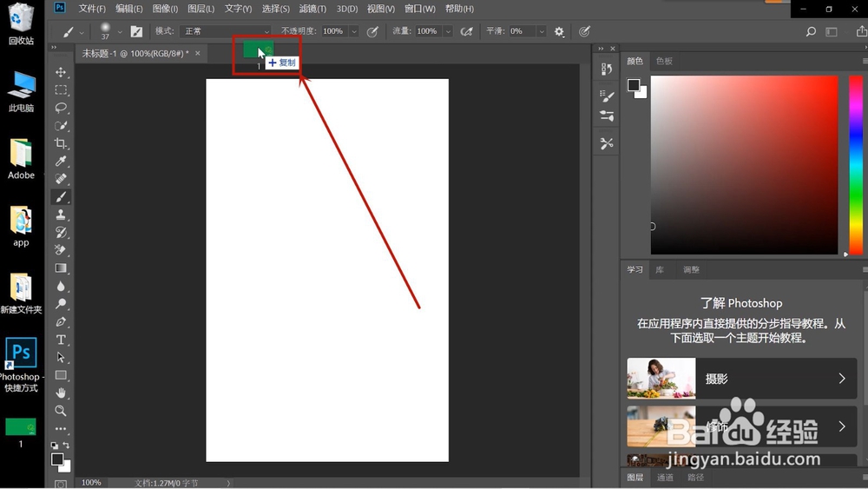This screenshot has height=489, width=868.
Task: Open the Brush Settings panel icon
Action: [x=607, y=96]
